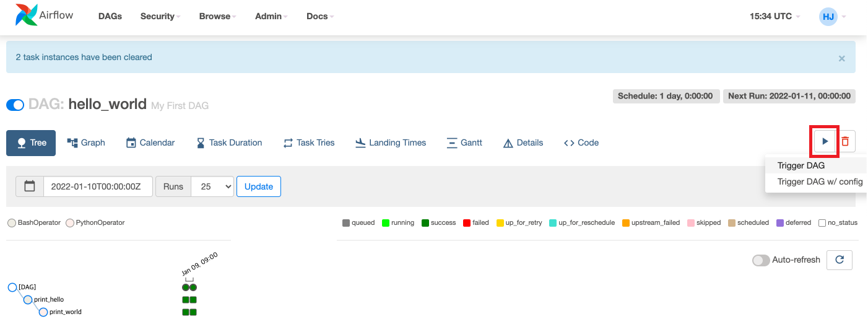Click the print_hello task label

point(49,300)
